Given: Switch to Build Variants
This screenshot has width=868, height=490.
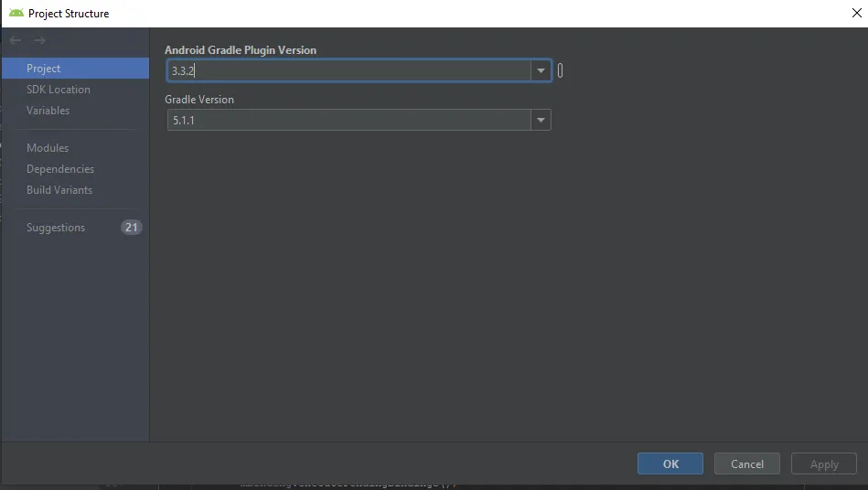Looking at the screenshot, I should [75, 190].
